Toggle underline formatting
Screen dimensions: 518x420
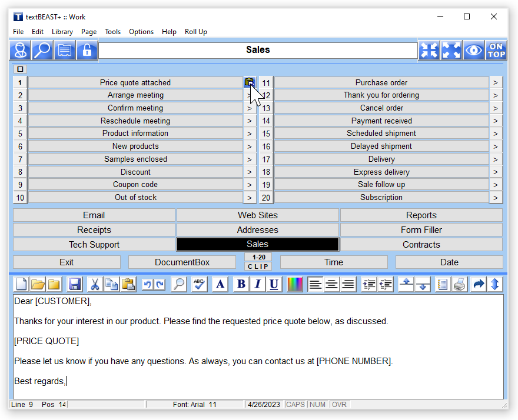click(x=274, y=284)
